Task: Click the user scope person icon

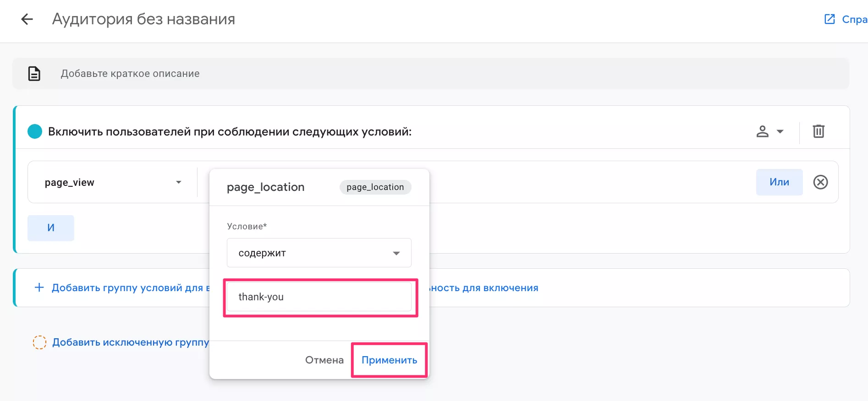Action: click(x=762, y=131)
